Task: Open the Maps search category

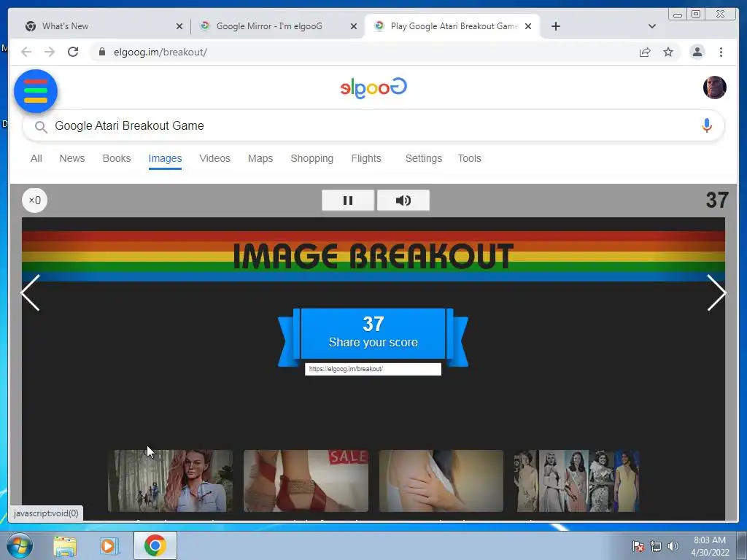Action: pos(260,158)
